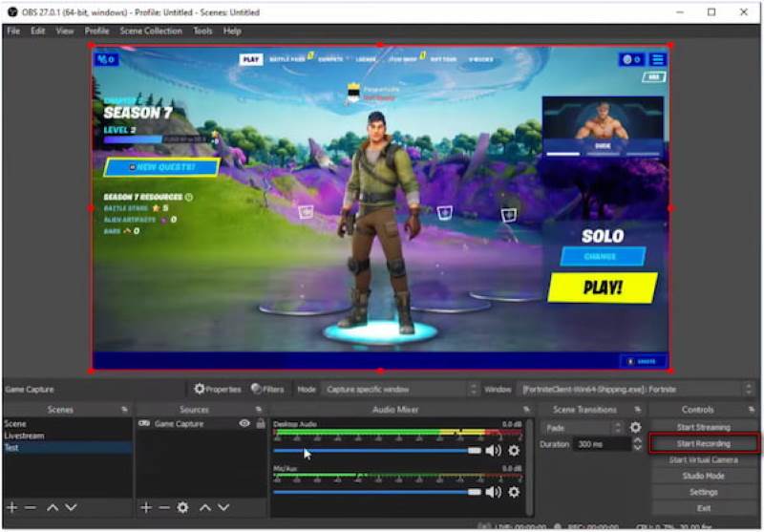Screen dimensions: 764x532
Task: Undock the Audio Mixer panel icon
Action: 526,410
